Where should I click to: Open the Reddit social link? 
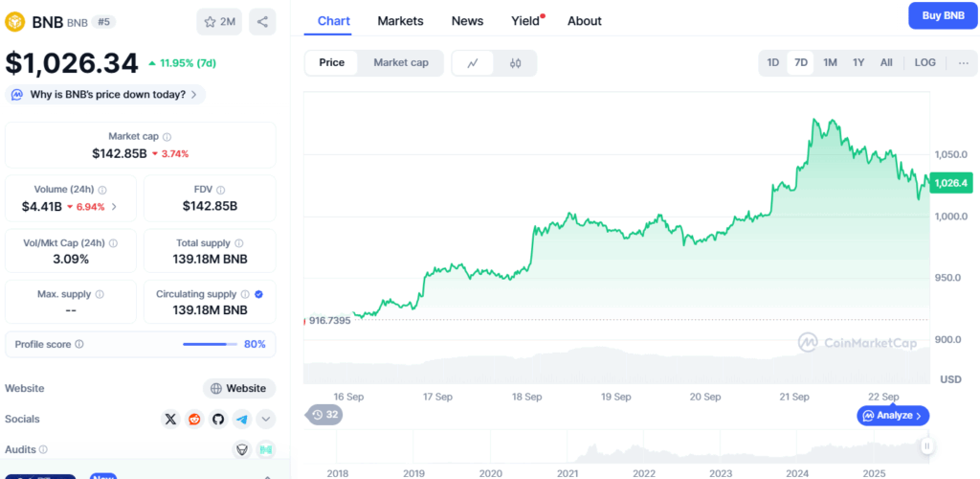point(194,419)
